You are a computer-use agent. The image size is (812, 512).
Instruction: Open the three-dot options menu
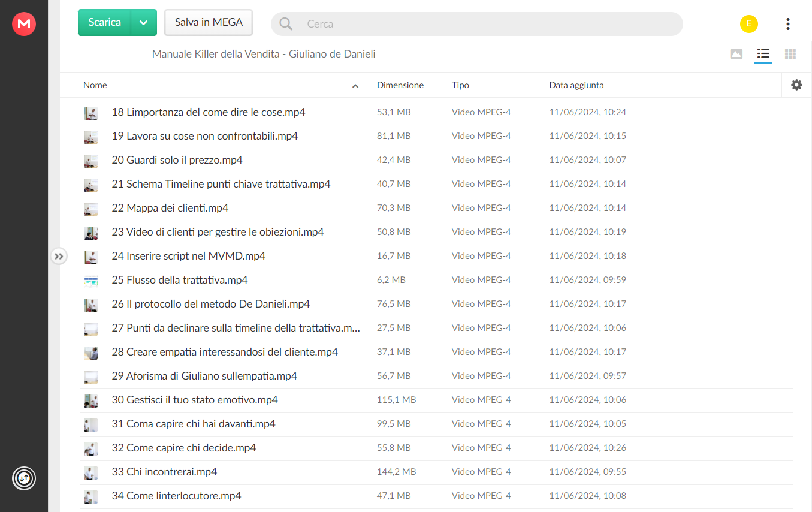click(787, 24)
